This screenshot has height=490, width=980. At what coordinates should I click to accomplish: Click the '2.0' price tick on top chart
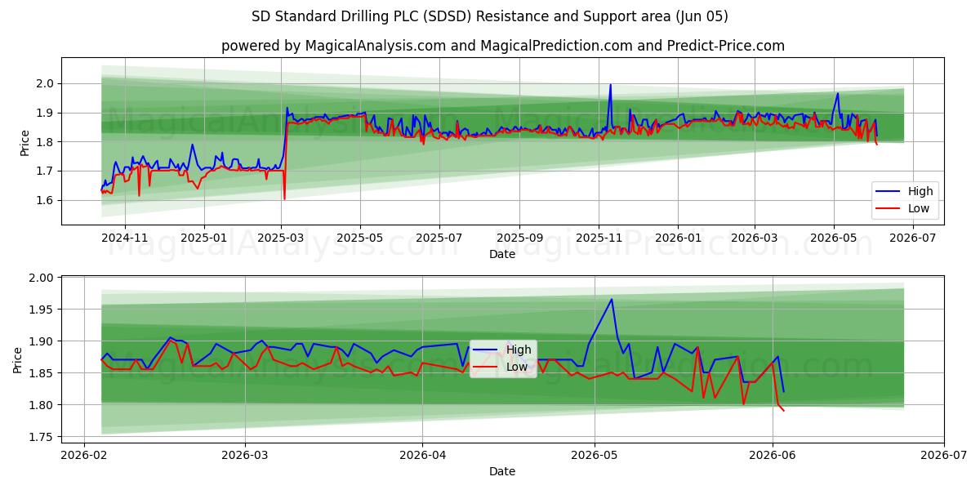click(x=46, y=83)
